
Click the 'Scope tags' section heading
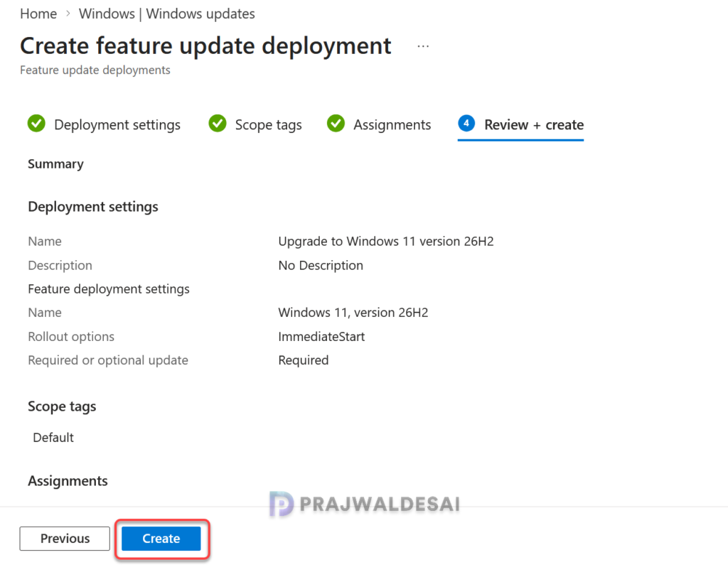pyautogui.click(x=62, y=406)
